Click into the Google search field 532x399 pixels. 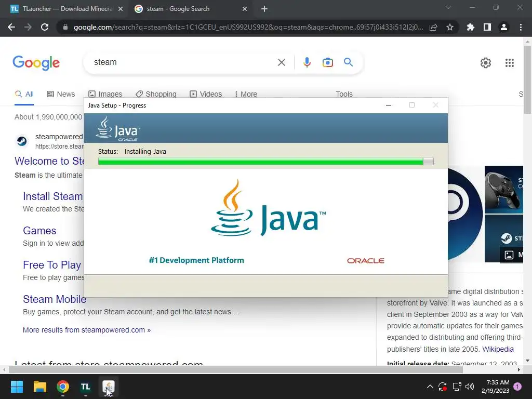tap(183, 62)
